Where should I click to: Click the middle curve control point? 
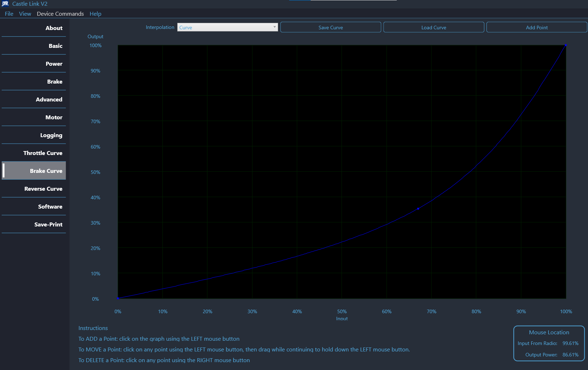[418, 209]
